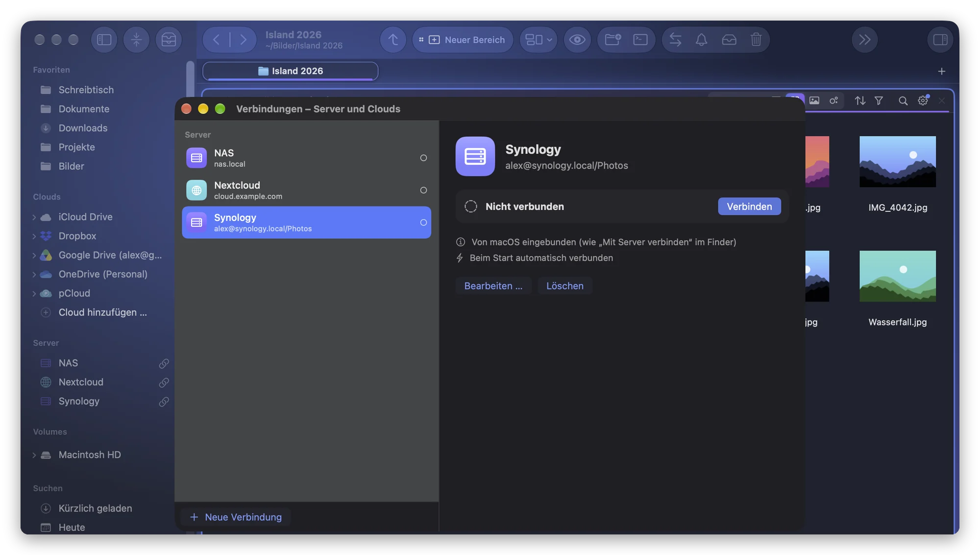The height and width of the screenshot is (555, 980).
Task: Toggle the right sidebar panel icon
Action: click(x=940, y=40)
